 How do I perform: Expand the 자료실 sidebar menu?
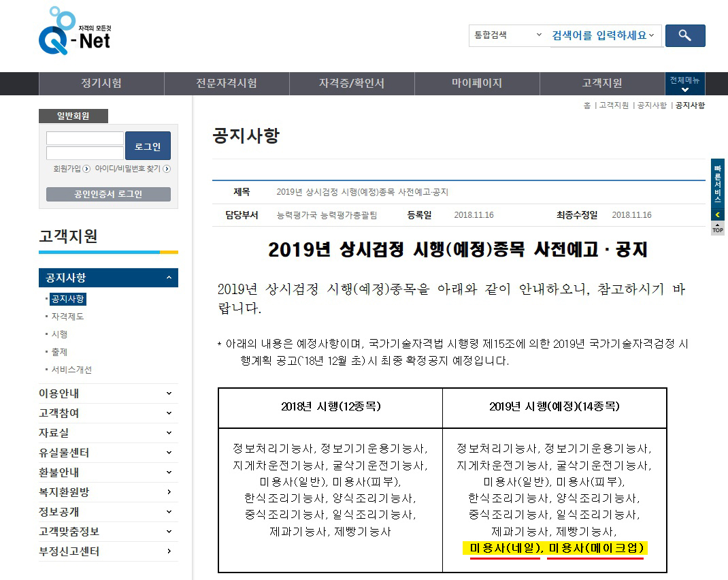point(169,433)
